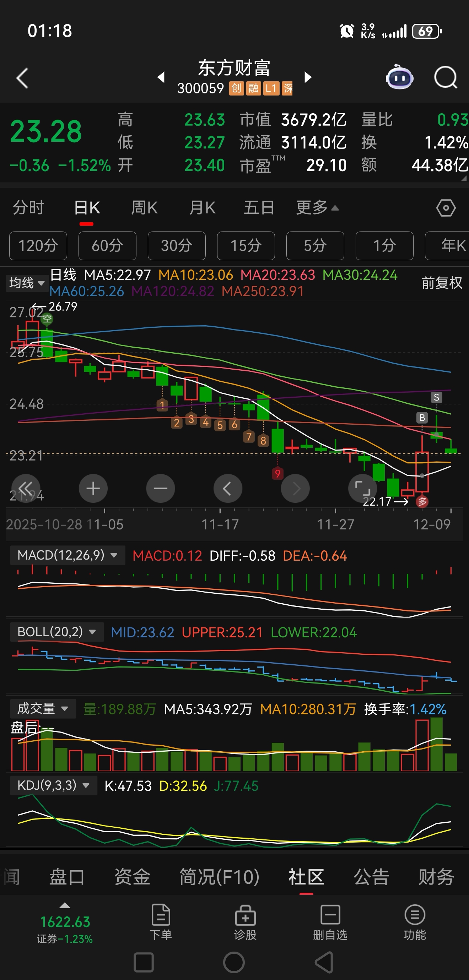This screenshot has width=469, height=980.
Task: Open the 社区 tab
Action: coord(306,877)
